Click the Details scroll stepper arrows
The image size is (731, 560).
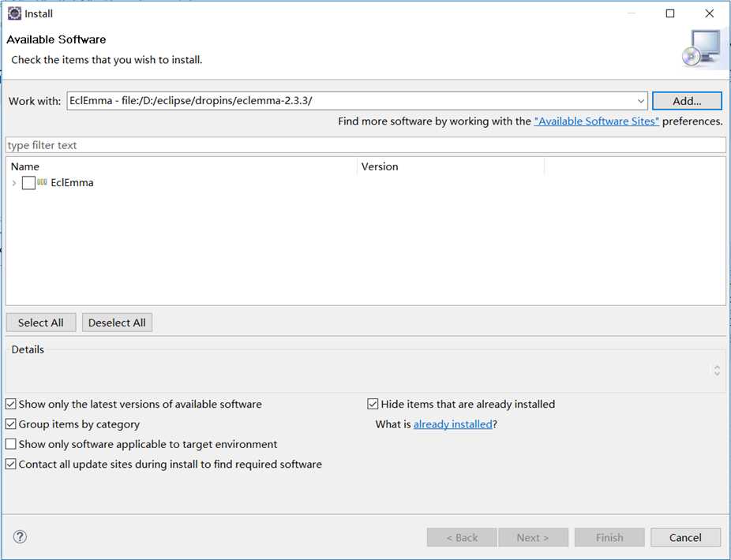coord(717,371)
